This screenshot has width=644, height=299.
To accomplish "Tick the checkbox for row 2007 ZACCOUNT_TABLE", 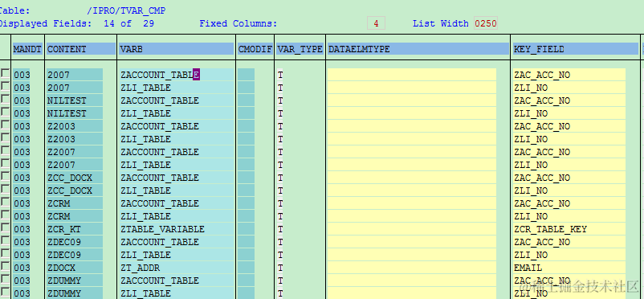I will (x=5, y=74).
